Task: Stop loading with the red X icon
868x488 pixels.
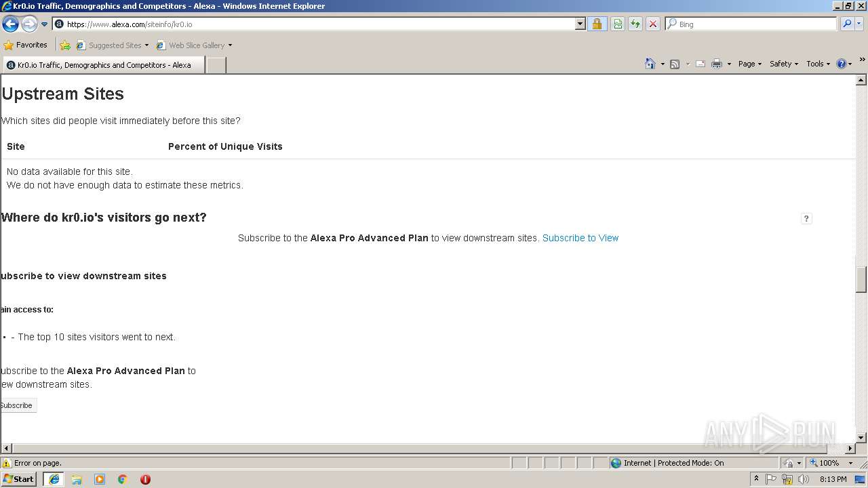Action: click(x=653, y=24)
